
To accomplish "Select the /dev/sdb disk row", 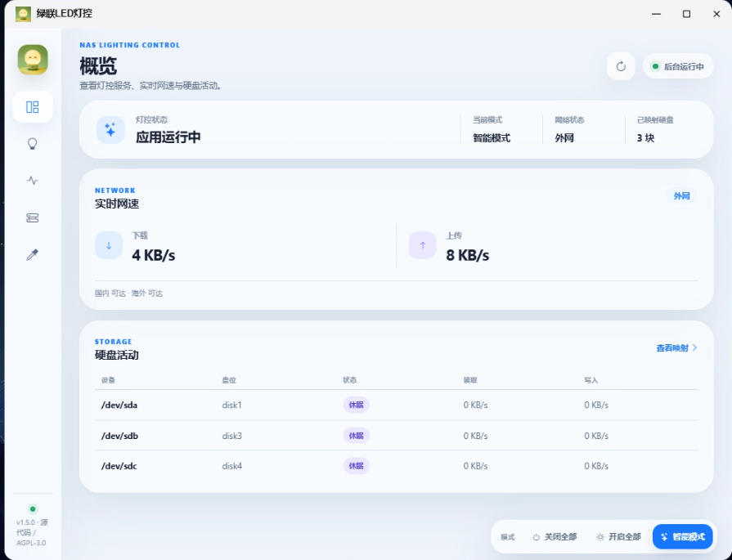I will click(x=397, y=436).
